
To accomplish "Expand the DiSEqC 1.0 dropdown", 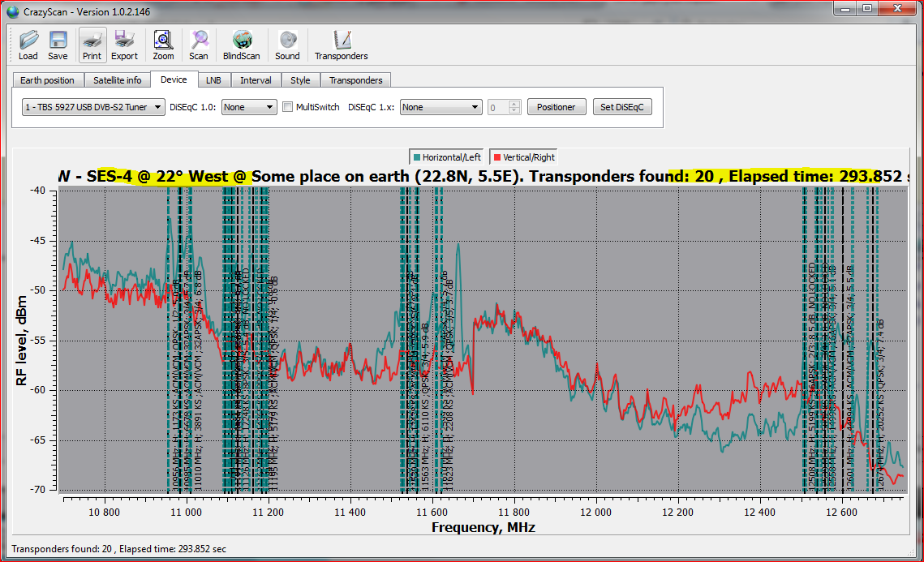I will point(249,107).
